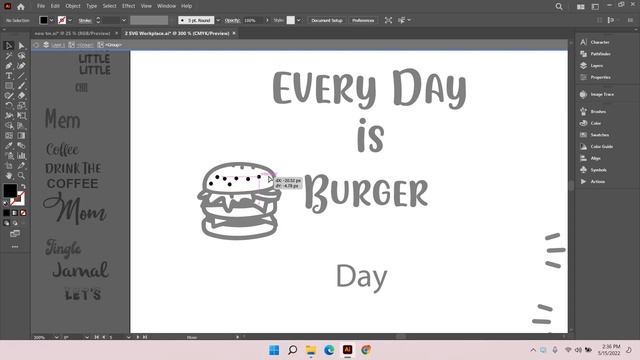Image resolution: width=640 pixels, height=360 pixels.
Task: Open the Type menu
Action: click(x=91, y=6)
